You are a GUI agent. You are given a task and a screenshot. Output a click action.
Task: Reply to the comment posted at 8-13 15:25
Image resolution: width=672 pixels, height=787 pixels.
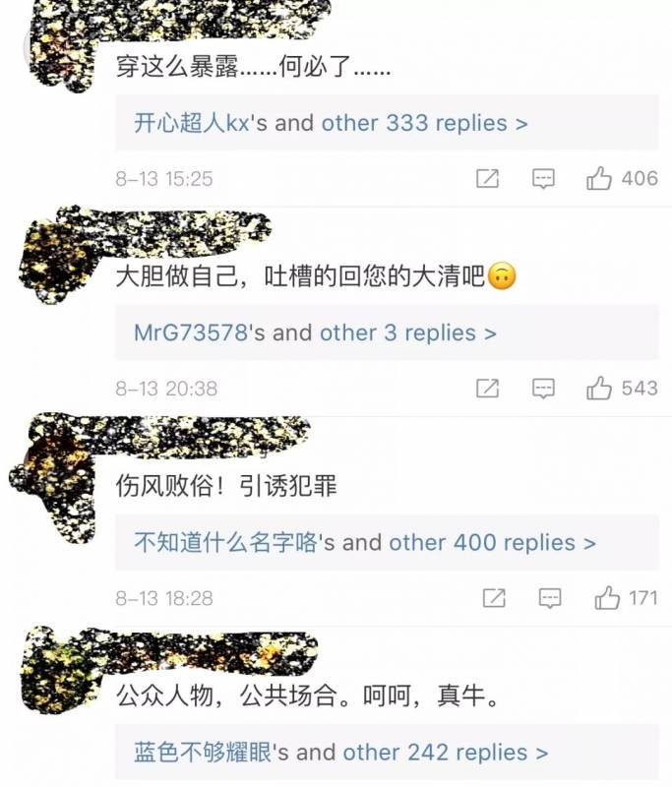coord(543,179)
